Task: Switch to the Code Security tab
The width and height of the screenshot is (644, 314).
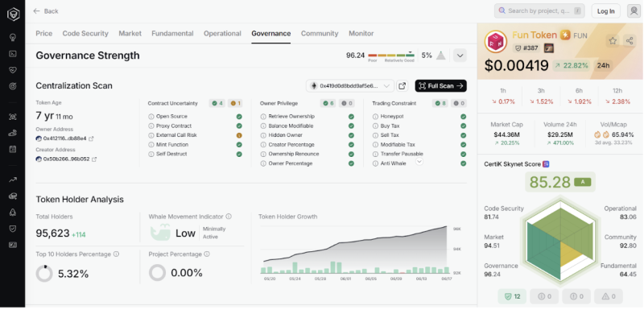Action: pos(85,33)
